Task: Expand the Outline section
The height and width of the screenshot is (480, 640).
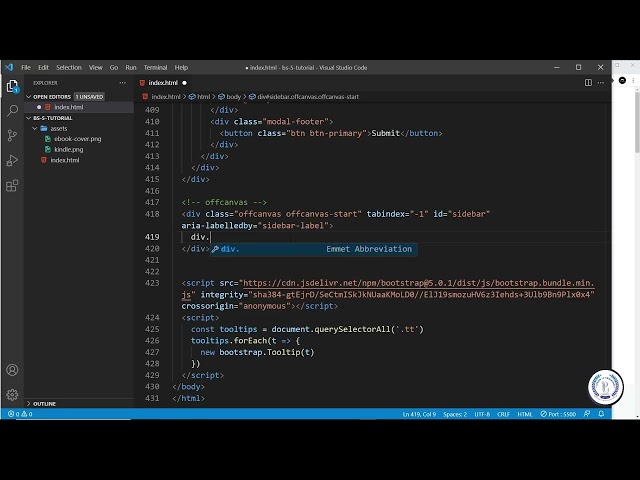Action: click(x=29, y=404)
